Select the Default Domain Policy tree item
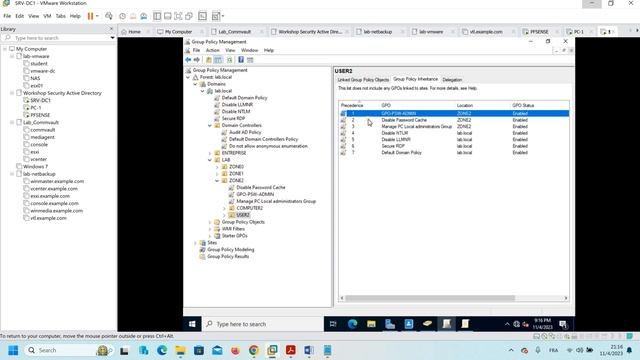640x360 pixels. point(244,98)
